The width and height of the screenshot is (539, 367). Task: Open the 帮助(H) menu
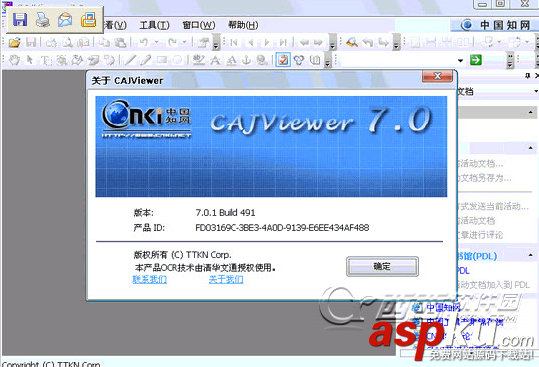(x=243, y=25)
